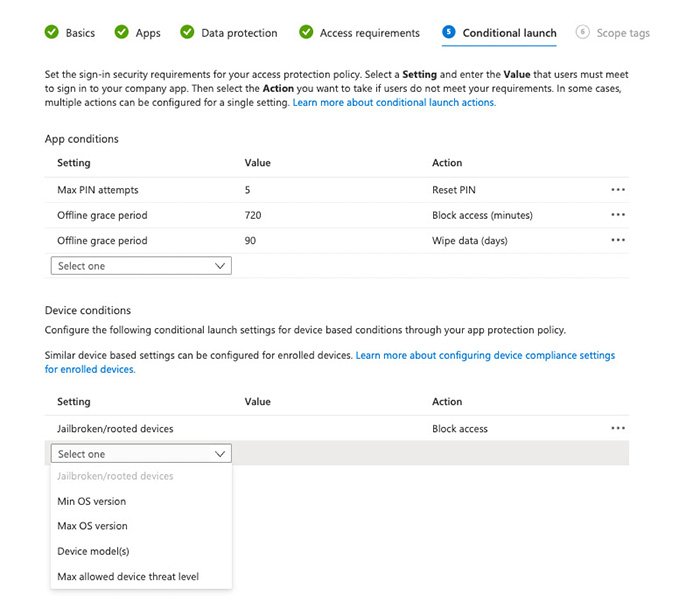The image size is (700, 616).
Task: Open Access requirements step
Action: click(x=359, y=33)
